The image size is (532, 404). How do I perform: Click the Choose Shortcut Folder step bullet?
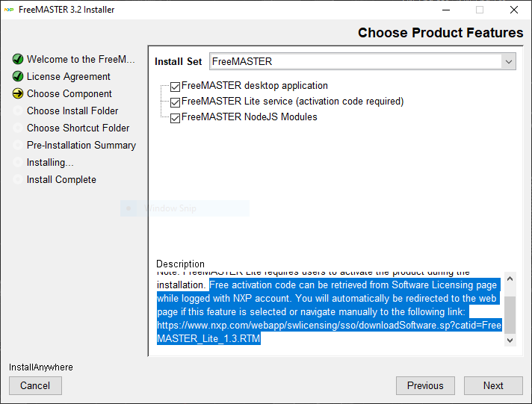[18, 128]
